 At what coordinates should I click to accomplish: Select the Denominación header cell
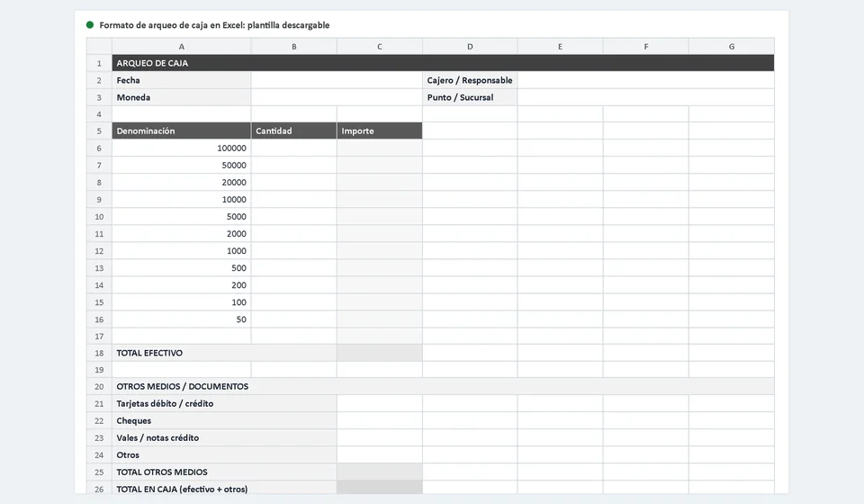click(x=181, y=131)
